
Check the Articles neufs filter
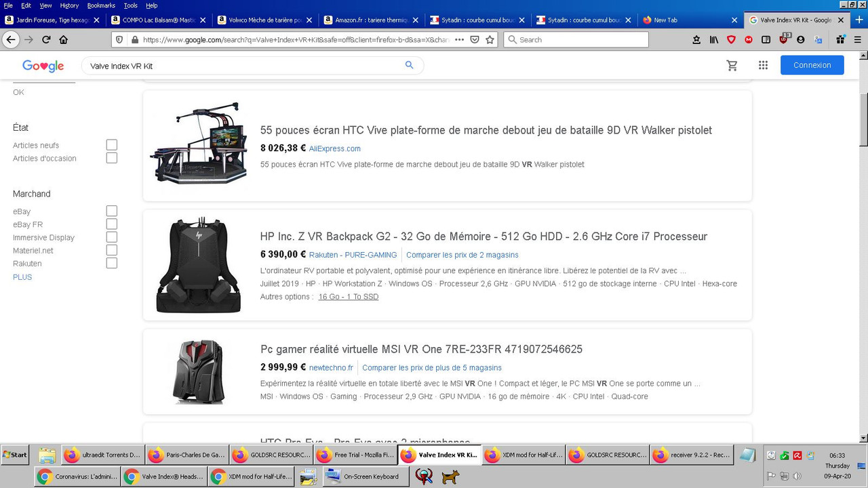click(x=112, y=145)
